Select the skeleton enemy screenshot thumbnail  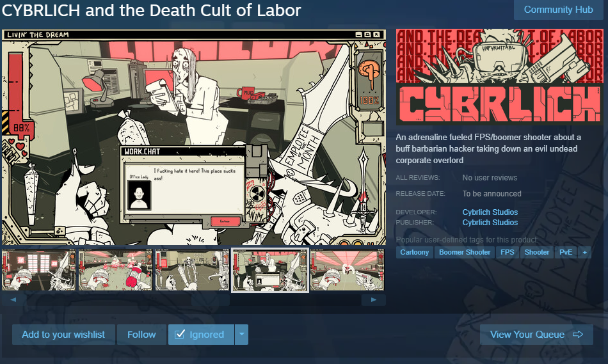click(193, 270)
